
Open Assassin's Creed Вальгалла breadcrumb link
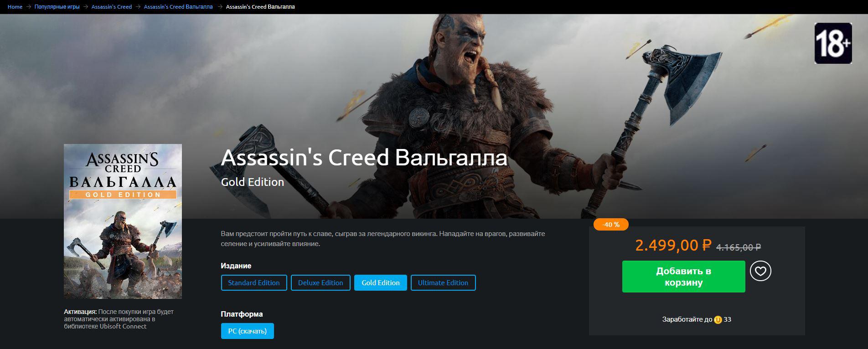point(178,7)
